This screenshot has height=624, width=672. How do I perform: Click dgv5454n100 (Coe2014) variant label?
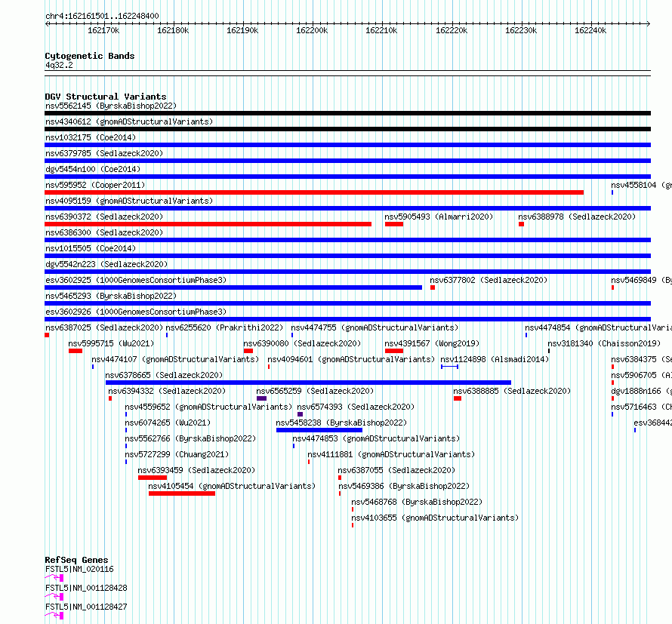pos(93,169)
